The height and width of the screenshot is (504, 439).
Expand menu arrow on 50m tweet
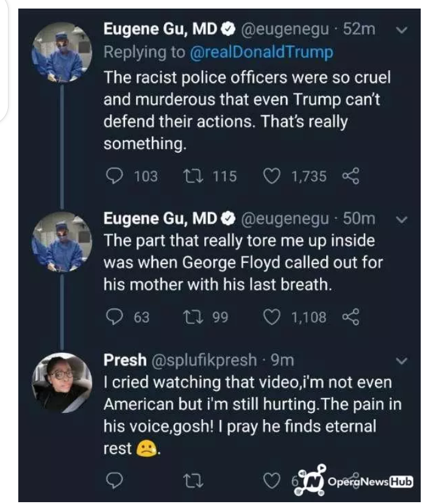400,218
